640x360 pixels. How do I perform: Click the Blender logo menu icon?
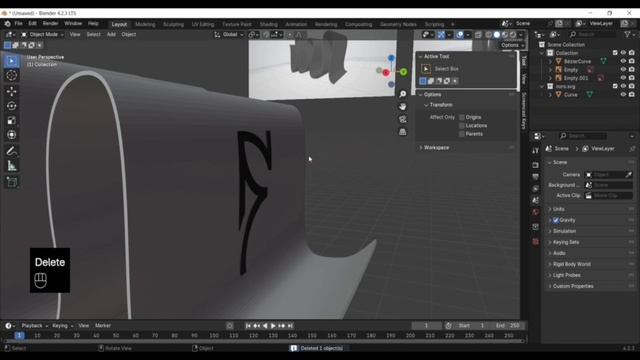click(x=7, y=24)
